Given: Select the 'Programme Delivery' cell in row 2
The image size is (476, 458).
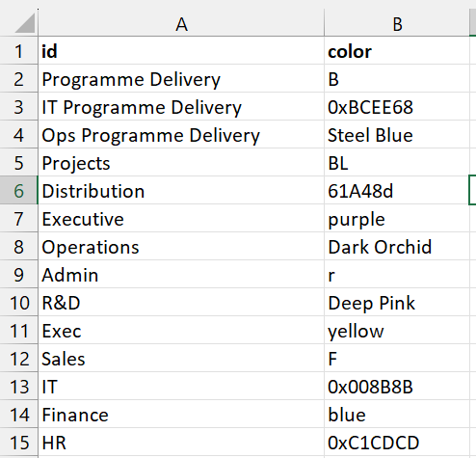Looking at the screenshot, I should point(181,78).
